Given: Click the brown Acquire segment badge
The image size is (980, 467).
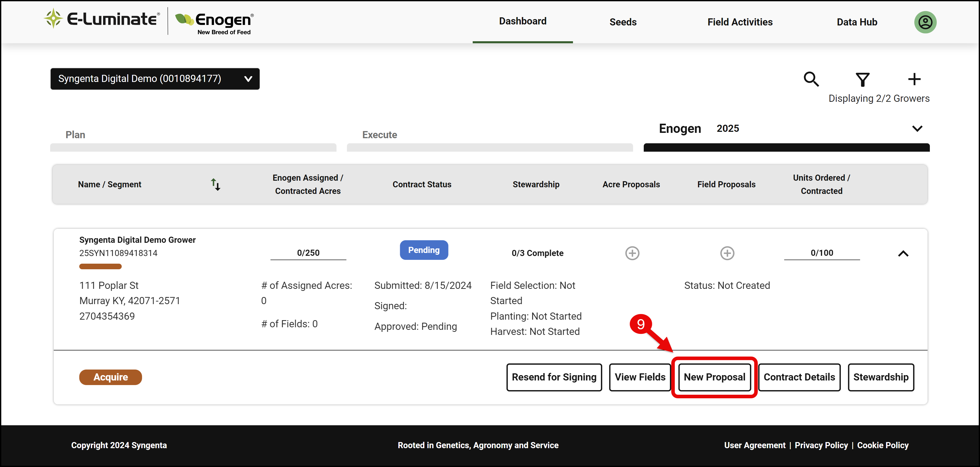Looking at the screenshot, I should click(x=110, y=377).
